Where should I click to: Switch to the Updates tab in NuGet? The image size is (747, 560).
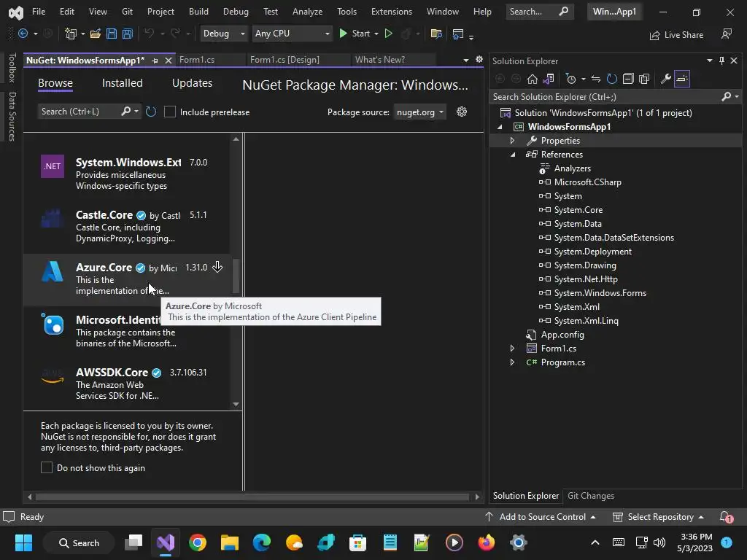(x=192, y=83)
